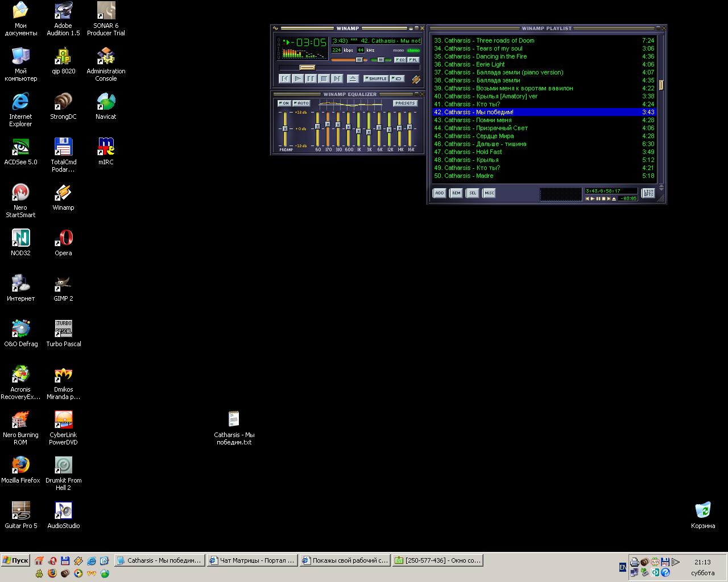Open playlist REM menu button

coord(456,193)
